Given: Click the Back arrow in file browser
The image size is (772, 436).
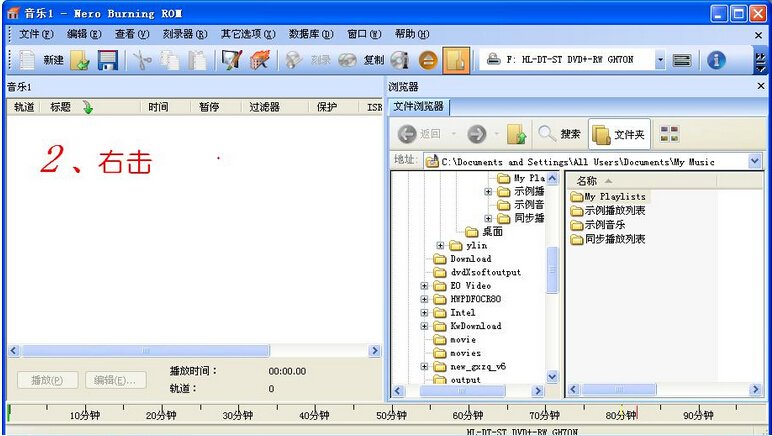Looking at the screenshot, I should point(407,134).
